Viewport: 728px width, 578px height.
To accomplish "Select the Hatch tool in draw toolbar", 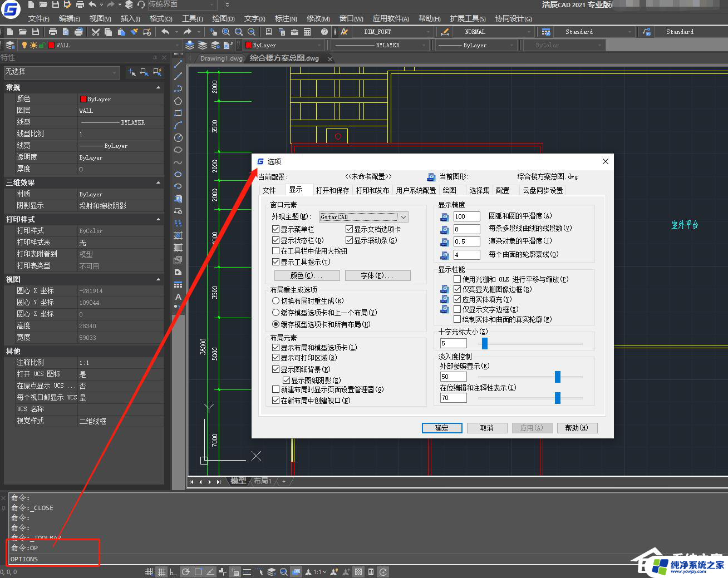I will tap(178, 235).
